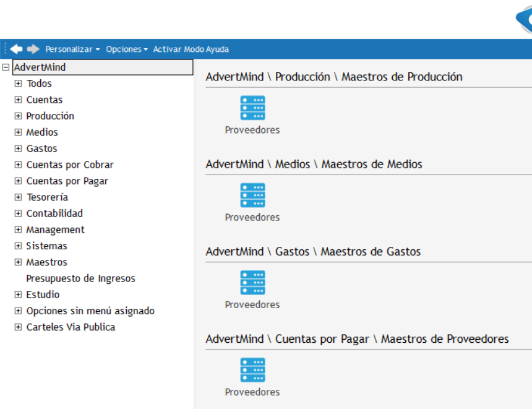Expand the Todos tree node
The image size is (532, 409).
pos(18,84)
